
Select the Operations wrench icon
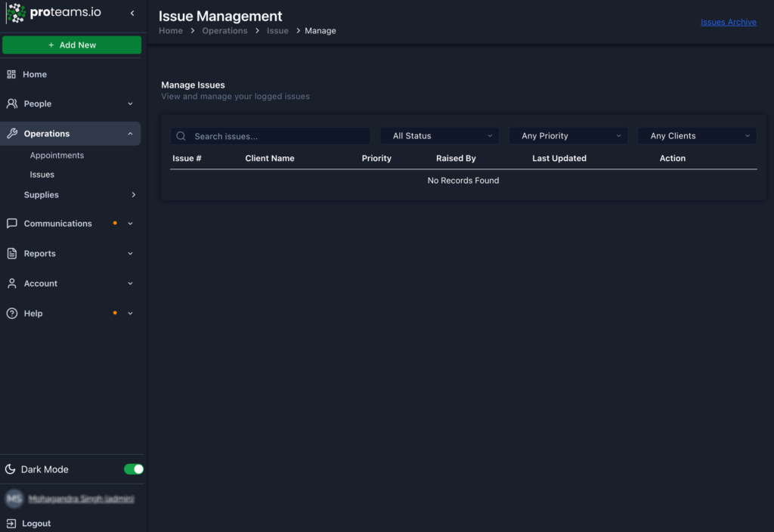pyautogui.click(x=12, y=133)
